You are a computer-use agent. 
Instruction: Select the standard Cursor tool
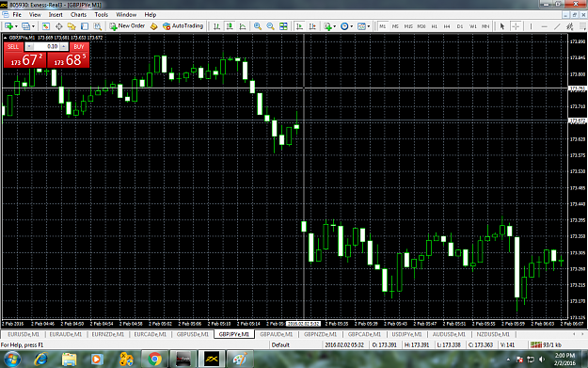coord(502,26)
